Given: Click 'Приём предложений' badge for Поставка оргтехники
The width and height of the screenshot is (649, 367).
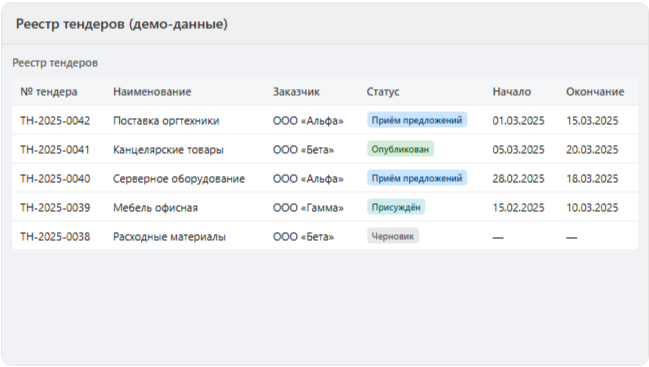Looking at the screenshot, I should pyautogui.click(x=417, y=120).
